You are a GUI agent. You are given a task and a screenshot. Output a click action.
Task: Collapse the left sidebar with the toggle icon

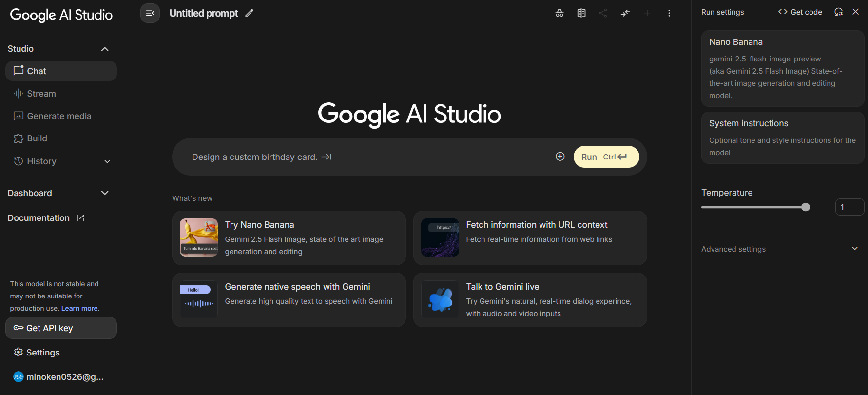click(x=150, y=13)
